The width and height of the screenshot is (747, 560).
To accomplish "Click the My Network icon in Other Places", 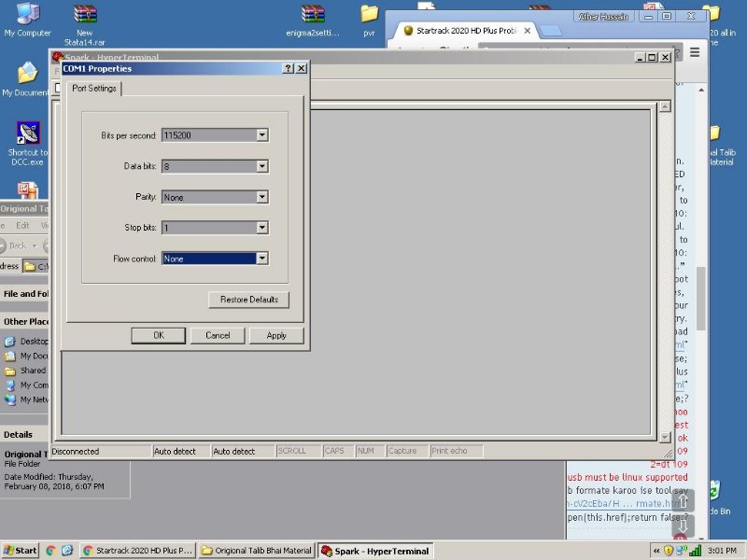I will (9, 399).
